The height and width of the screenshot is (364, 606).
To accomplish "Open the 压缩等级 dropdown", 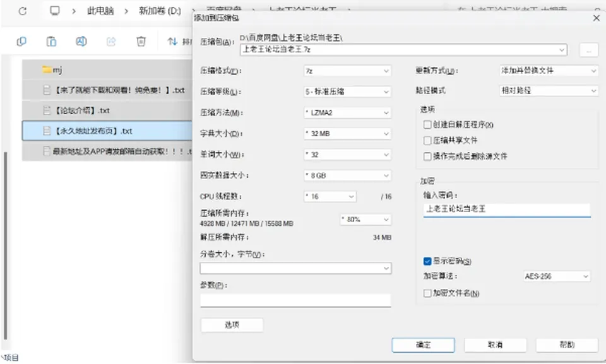I will [x=347, y=91].
